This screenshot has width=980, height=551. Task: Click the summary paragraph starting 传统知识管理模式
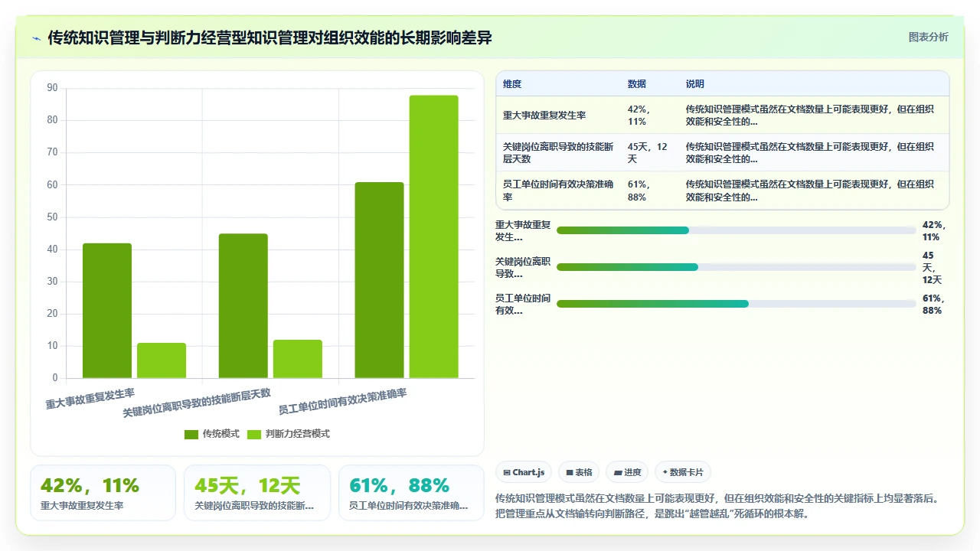point(717,506)
